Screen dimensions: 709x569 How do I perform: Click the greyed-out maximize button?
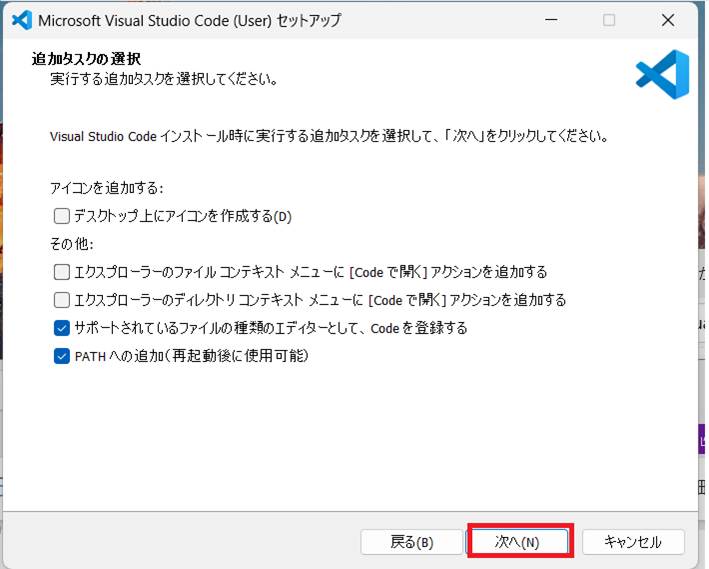point(609,20)
